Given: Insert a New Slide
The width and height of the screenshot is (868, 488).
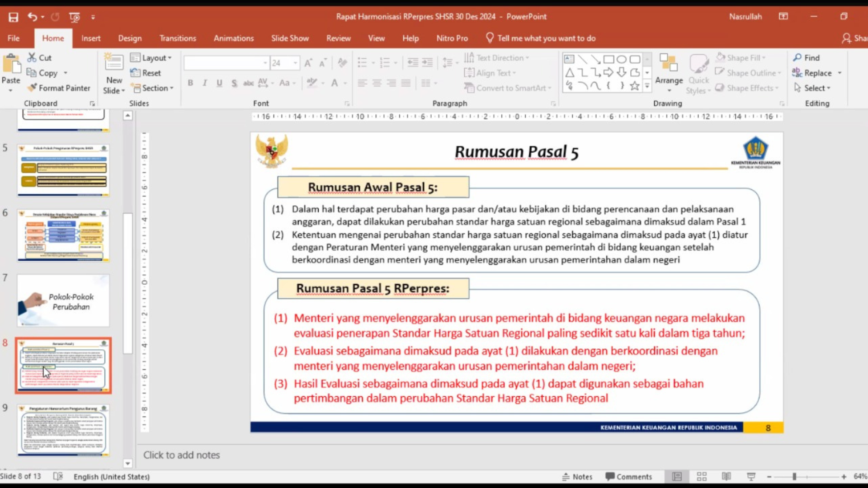Looking at the screenshot, I should [114, 74].
